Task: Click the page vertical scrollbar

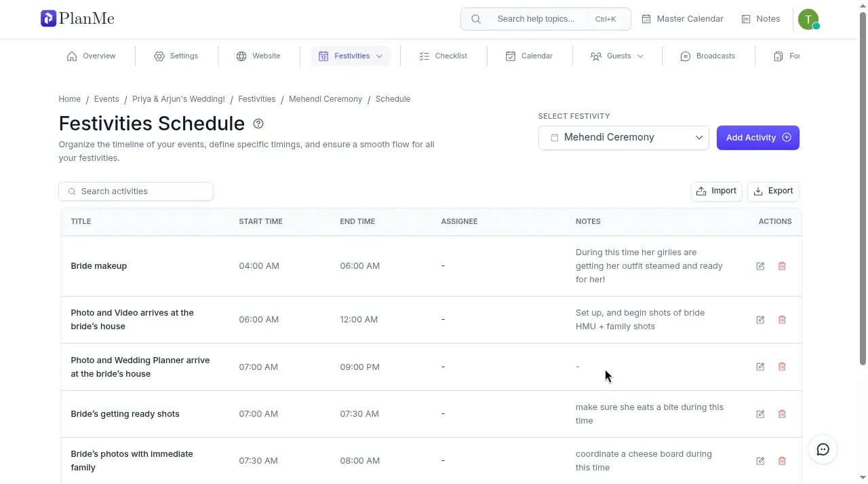Action: pyautogui.click(x=863, y=189)
